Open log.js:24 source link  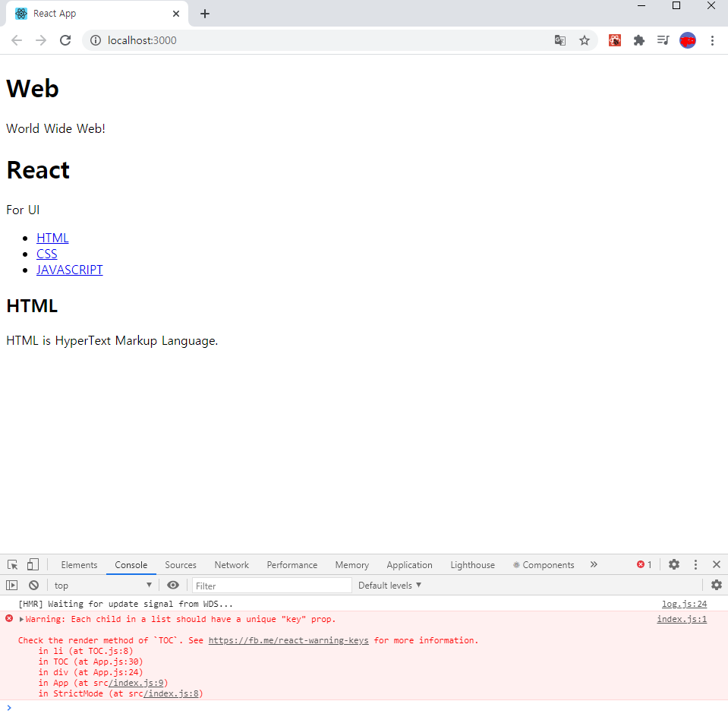[x=685, y=604]
